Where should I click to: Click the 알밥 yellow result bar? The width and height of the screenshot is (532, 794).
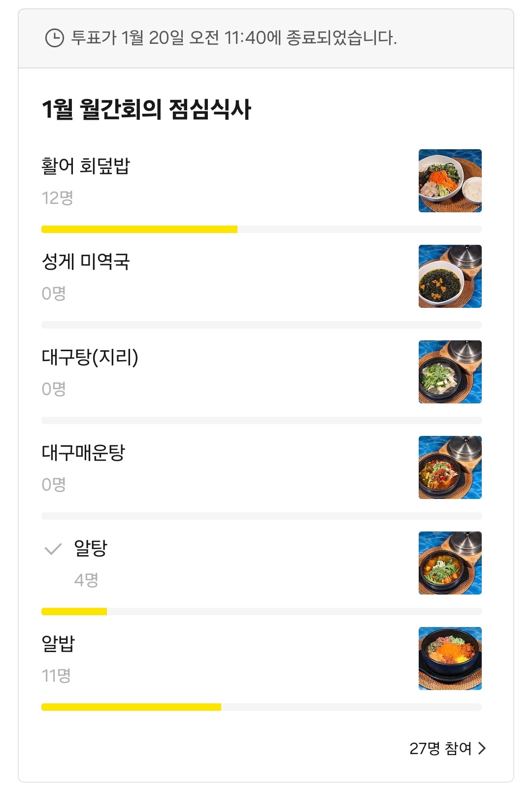(x=131, y=707)
